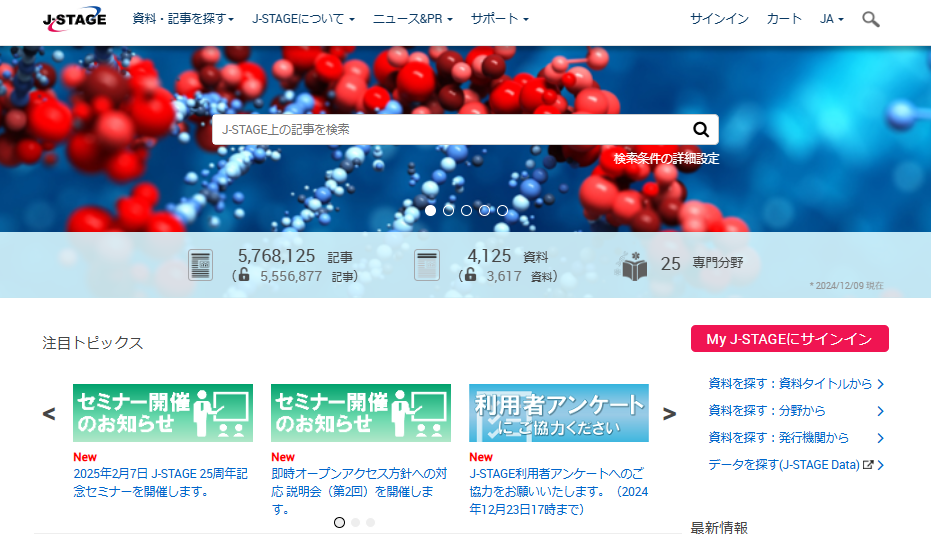Image resolution: width=931 pixels, height=546 pixels.
Task: Open the ニュース&PR menu
Action: (412, 19)
